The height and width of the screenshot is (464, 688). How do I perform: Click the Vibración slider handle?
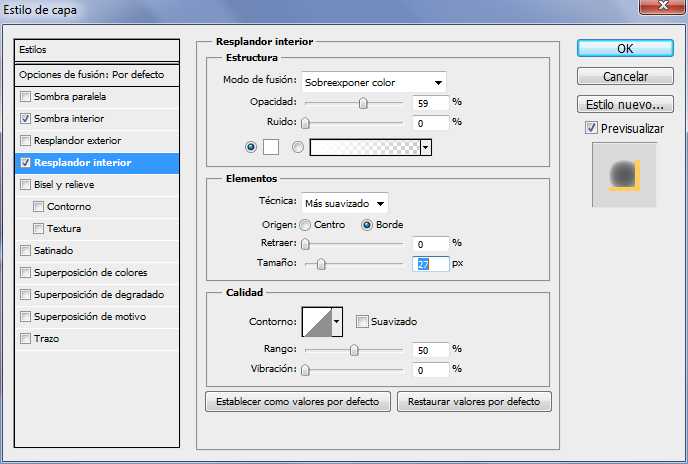coord(305,370)
